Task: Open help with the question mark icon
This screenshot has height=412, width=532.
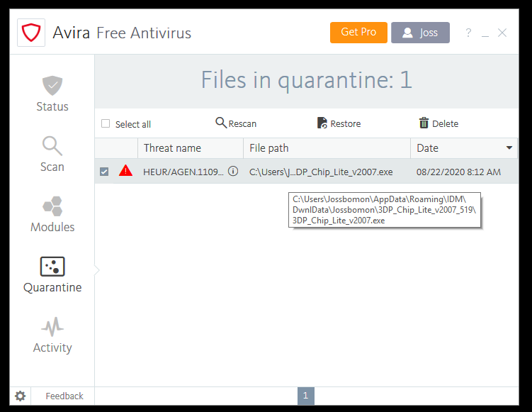Action: (468, 33)
